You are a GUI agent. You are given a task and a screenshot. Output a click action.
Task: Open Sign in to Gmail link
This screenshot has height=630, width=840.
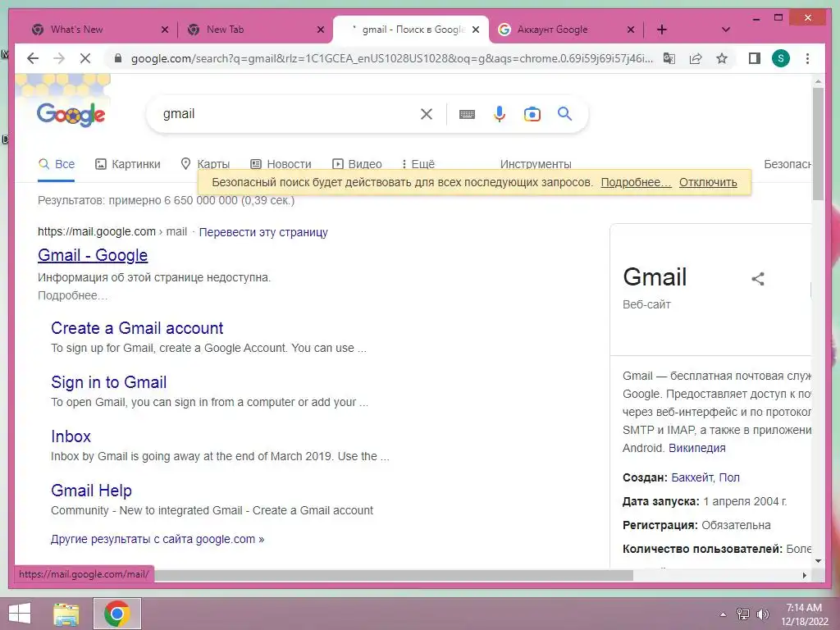(109, 382)
